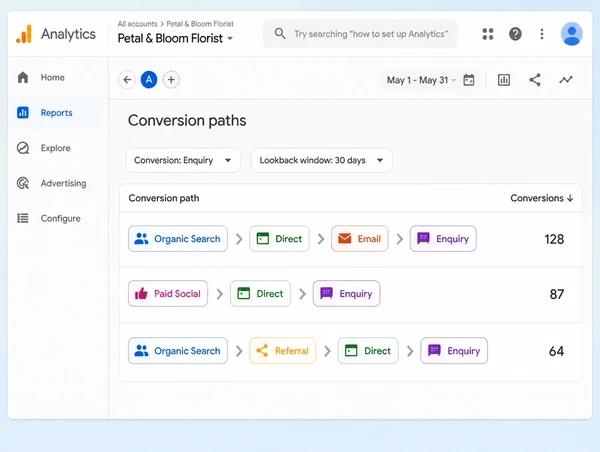Open the Google apps grid icon

click(x=488, y=34)
